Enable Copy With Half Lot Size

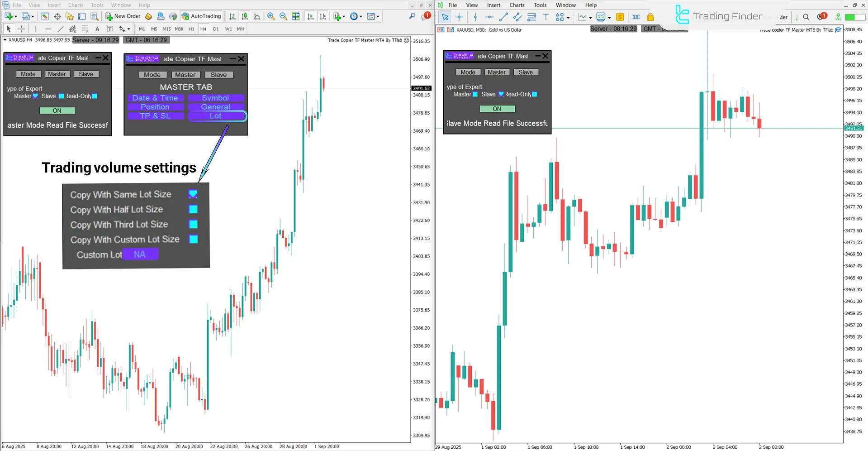click(x=193, y=209)
